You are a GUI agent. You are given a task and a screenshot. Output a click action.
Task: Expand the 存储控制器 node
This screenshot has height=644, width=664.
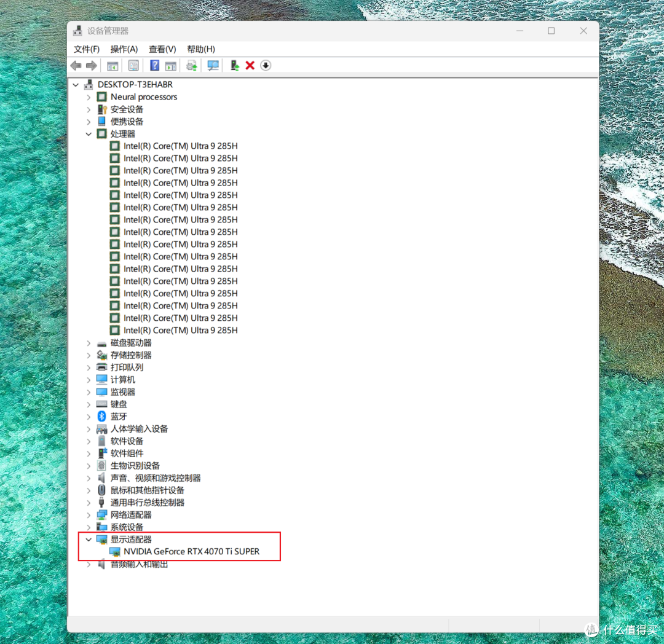(89, 355)
